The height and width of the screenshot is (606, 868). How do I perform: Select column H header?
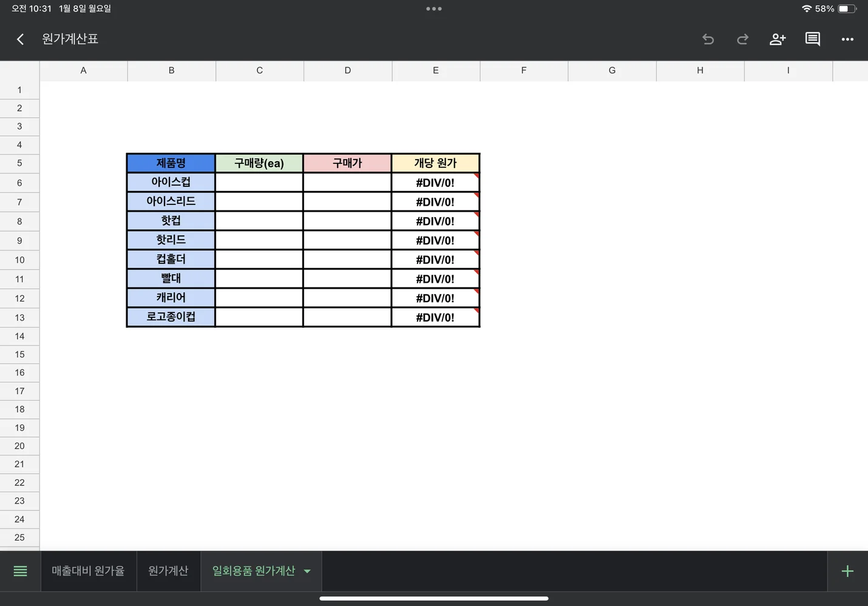(700, 70)
